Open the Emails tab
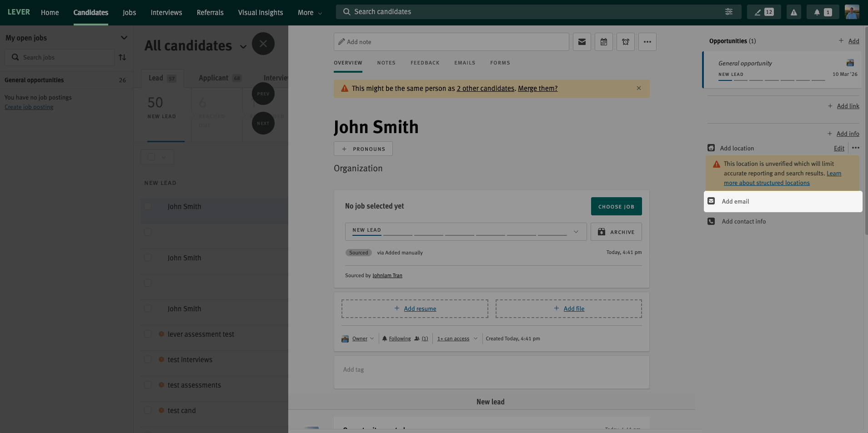This screenshot has width=868, height=433. (x=464, y=63)
